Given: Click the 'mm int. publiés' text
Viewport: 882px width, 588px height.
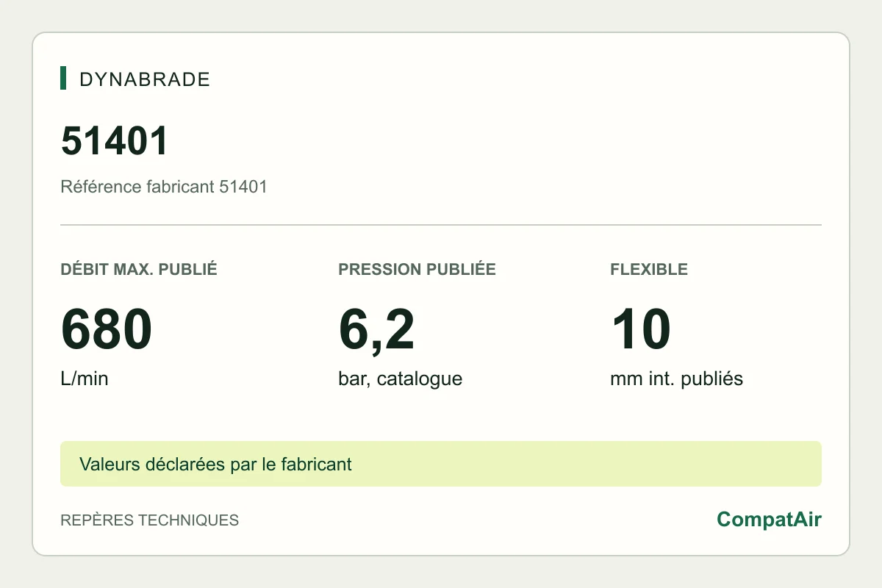Looking at the screenshot, I should 676,379.
